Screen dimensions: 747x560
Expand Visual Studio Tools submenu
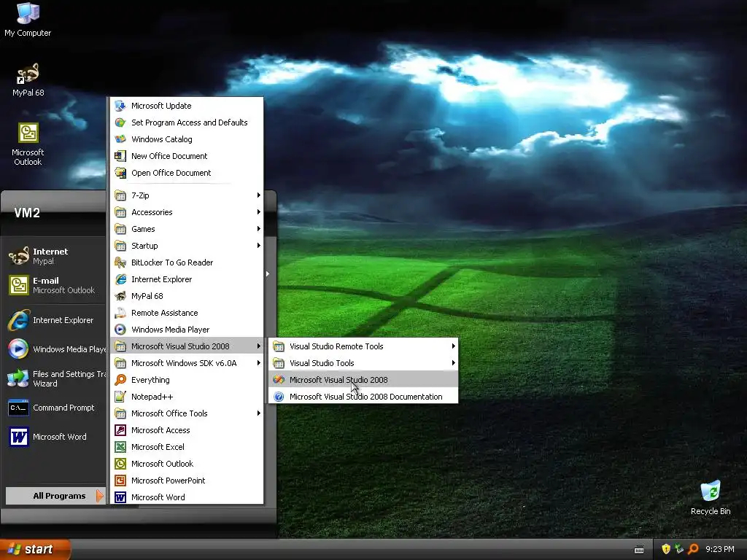pos(363,363)
